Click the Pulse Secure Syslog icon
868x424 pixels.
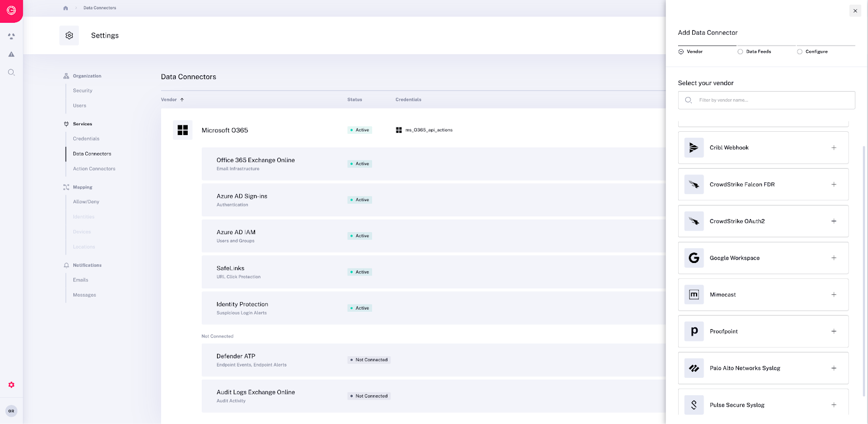pyautogui.click(x=694, y=405)
